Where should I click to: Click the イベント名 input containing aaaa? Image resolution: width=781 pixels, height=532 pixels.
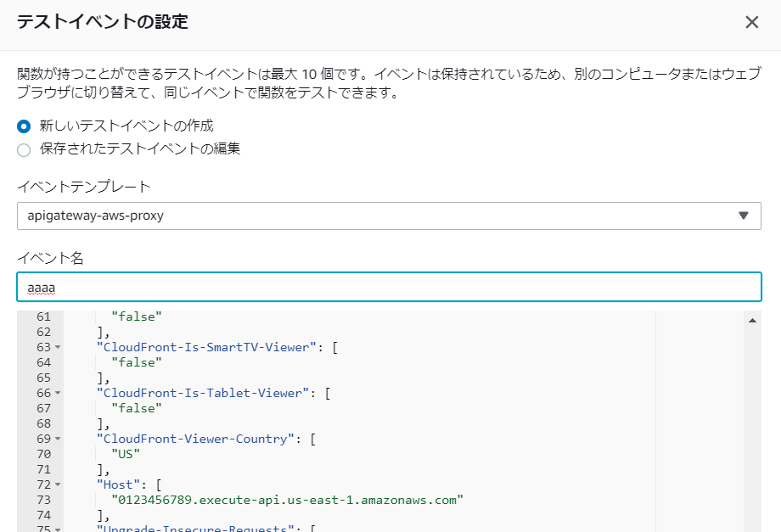click(x=389, y=287)
